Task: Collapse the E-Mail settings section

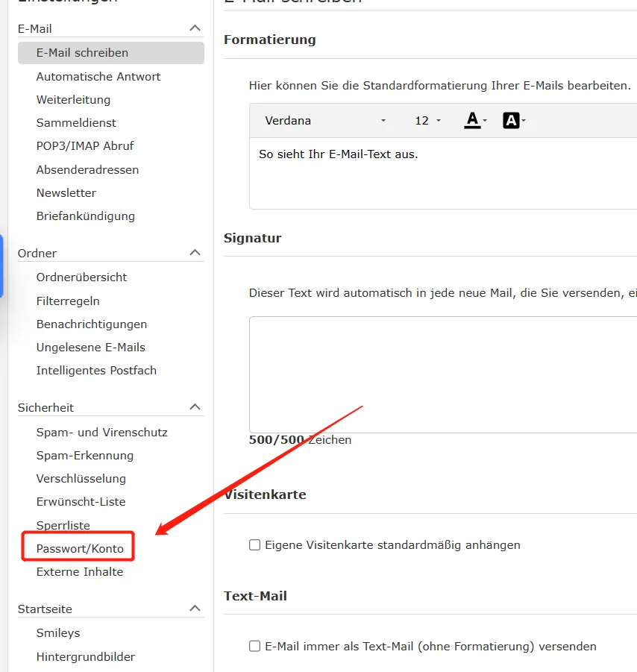Action: (x=195, y=28)
